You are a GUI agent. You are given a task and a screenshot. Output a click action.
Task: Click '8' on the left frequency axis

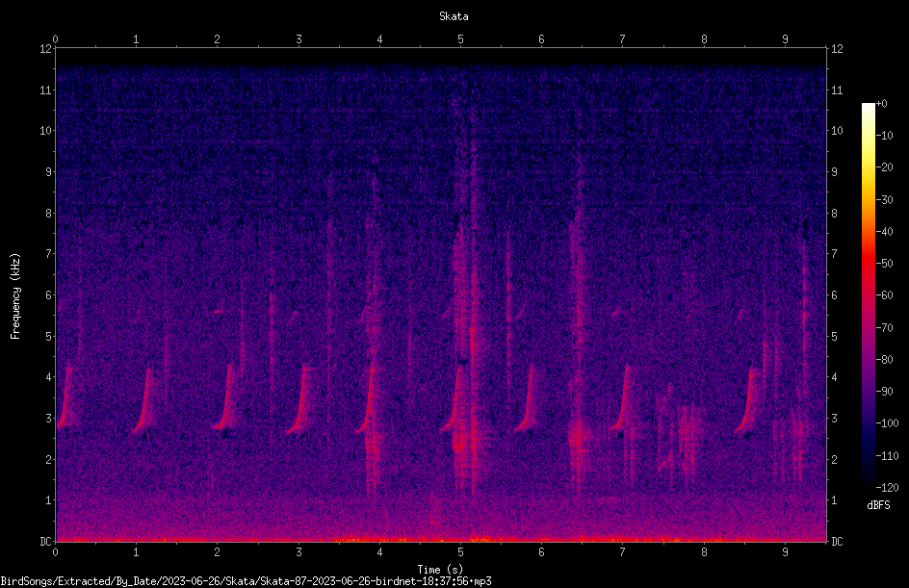click(48, 214)
